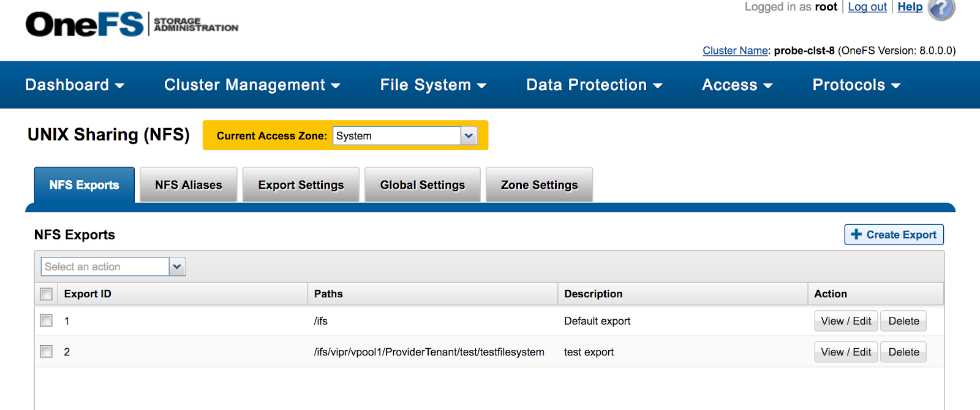Click the blue Help question mark icon
This screenshot has height=410, width=980.
(941, 9)
